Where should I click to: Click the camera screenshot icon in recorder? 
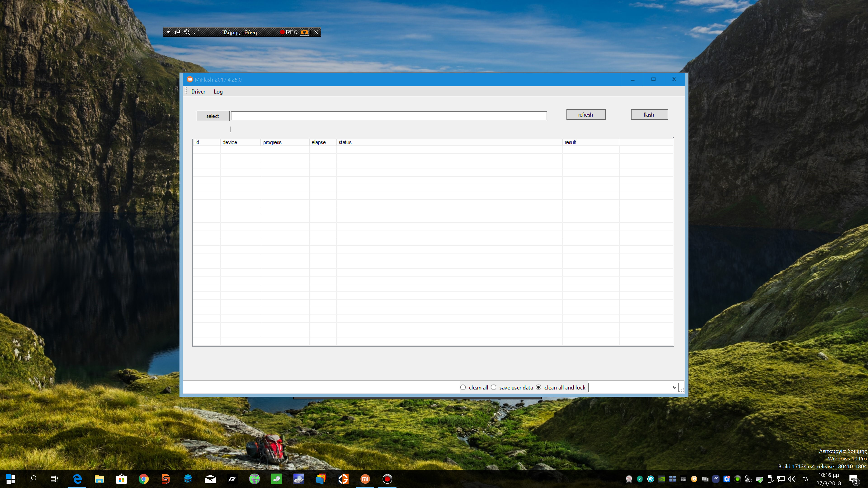point(304,32)
